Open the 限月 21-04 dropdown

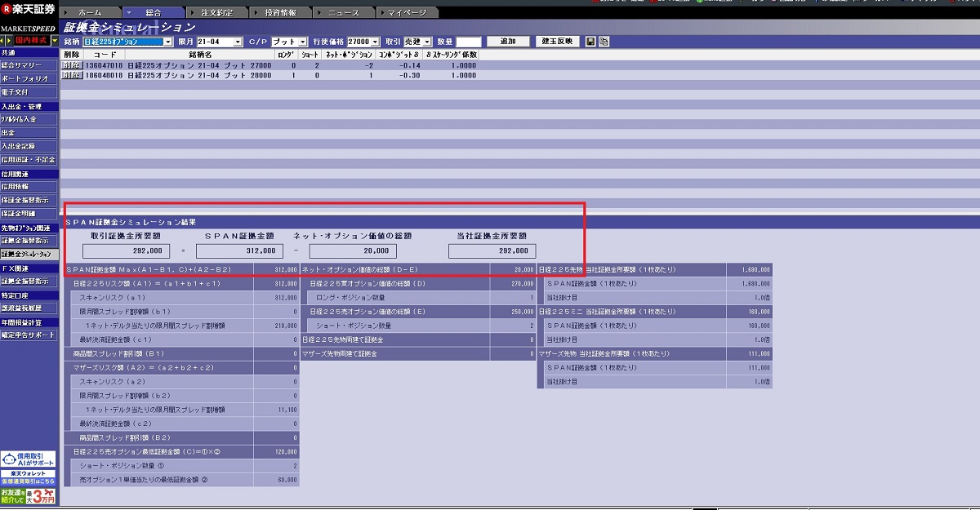[238, 42]
